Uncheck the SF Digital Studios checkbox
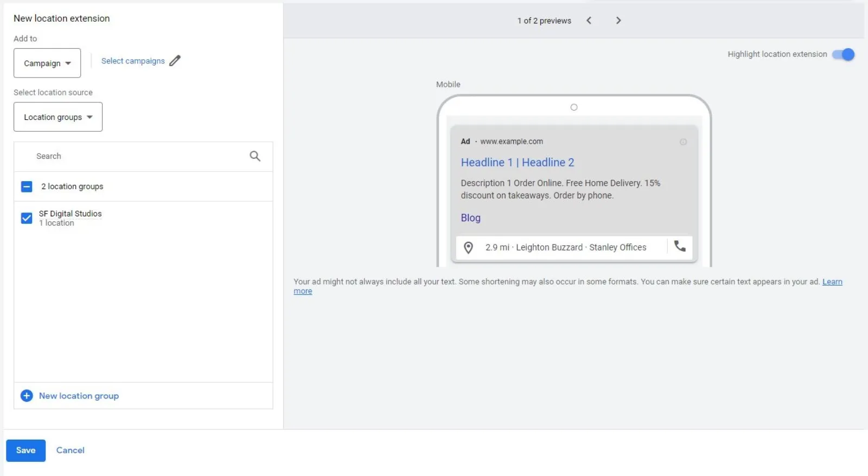This screenshot has height=476, width=868. coord(27,218)
